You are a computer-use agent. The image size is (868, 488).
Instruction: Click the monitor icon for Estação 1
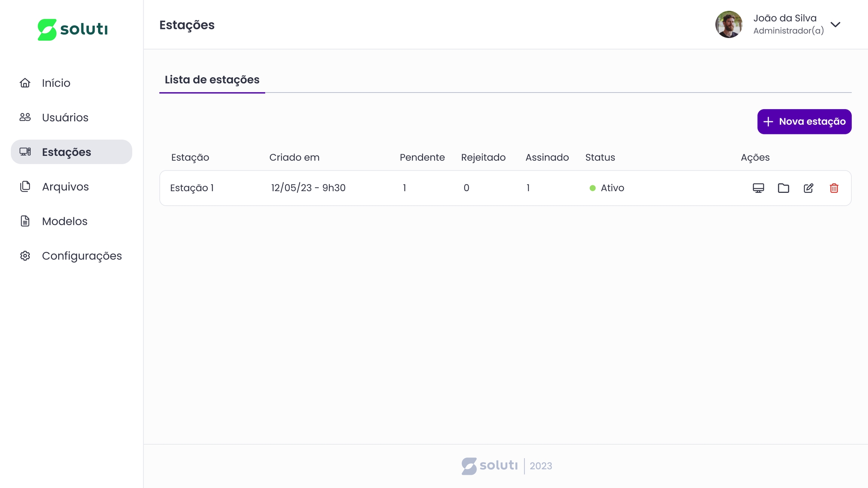(x=758, y=188)
